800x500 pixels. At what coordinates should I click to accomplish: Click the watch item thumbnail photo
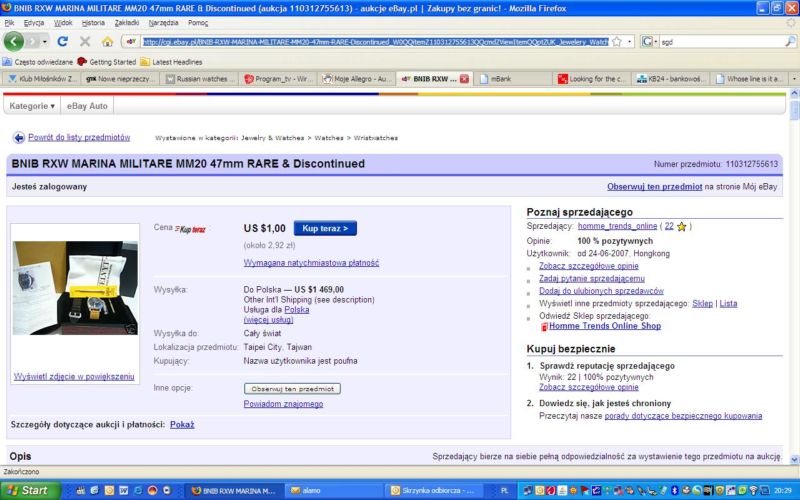coord(75,288)
